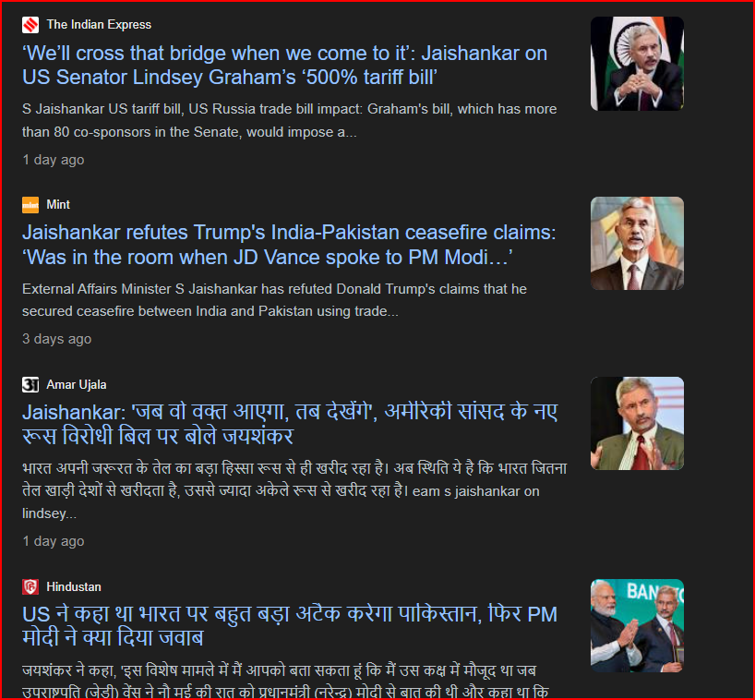This screenshot has height=700, width=755.
Task: Open headline about Trump's India-Pakistan ceasefire claims
Action: [x=289, y=245]
